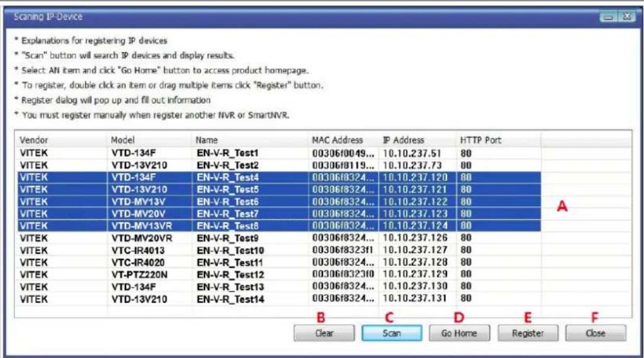Click model cell VTC-IR4013
This screenshot has width=644, height=358.
[x=138, y=250]
